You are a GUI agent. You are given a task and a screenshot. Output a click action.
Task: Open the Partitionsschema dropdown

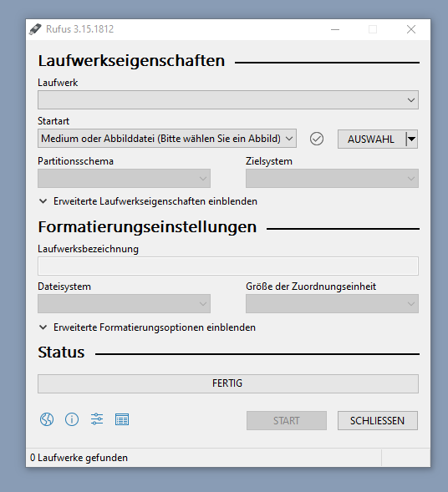pyautogui.click(x=124, y=178)
